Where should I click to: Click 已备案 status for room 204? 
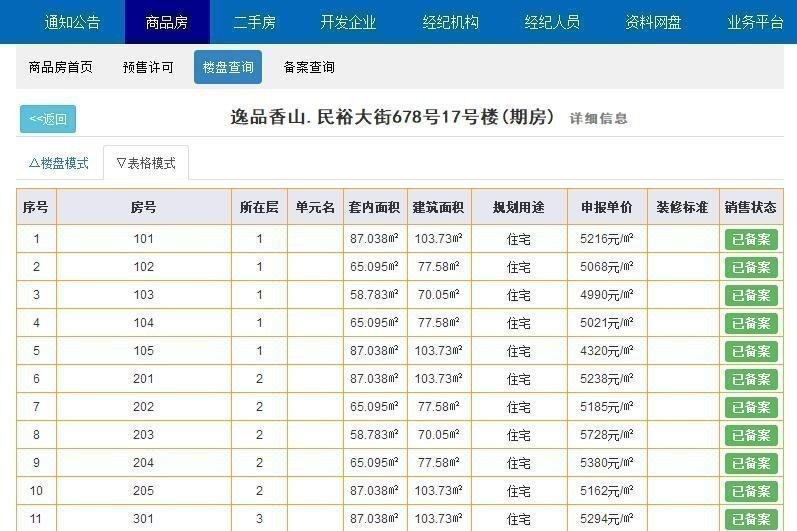click(x=751, y=463)
